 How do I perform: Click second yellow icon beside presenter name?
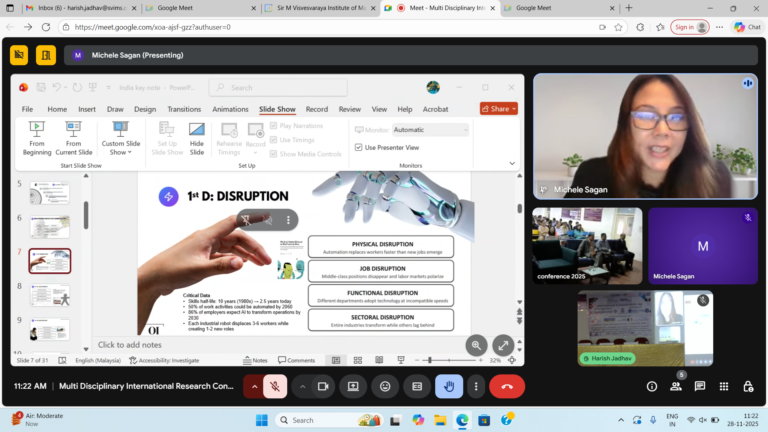[46, 55]
